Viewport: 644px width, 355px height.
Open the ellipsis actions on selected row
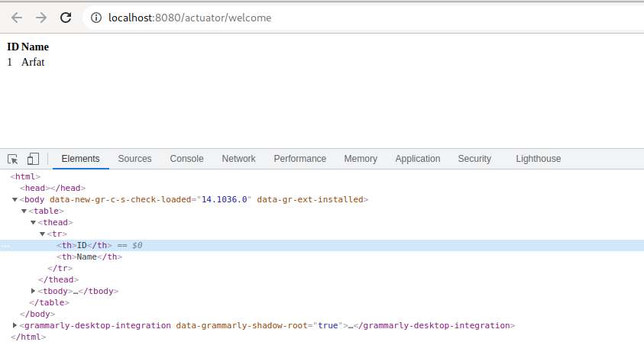pyautogui.click(x=5, y=246)
